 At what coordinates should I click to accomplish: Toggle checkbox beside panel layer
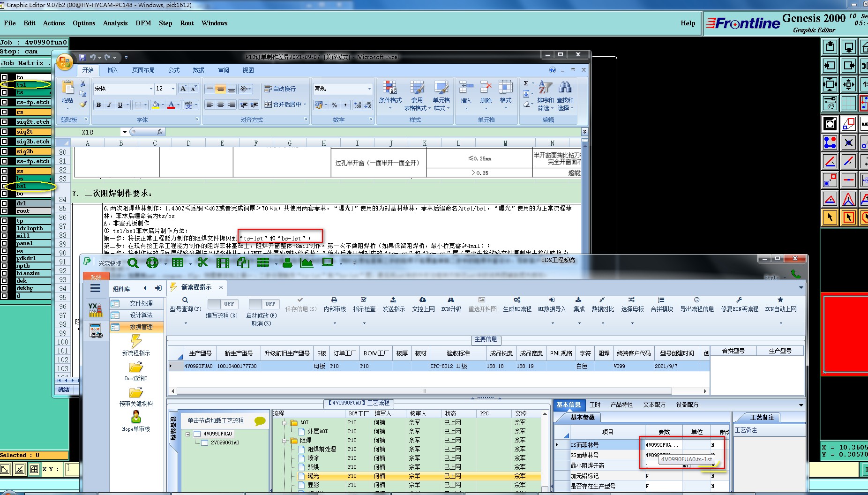click(x=4, y=243)
